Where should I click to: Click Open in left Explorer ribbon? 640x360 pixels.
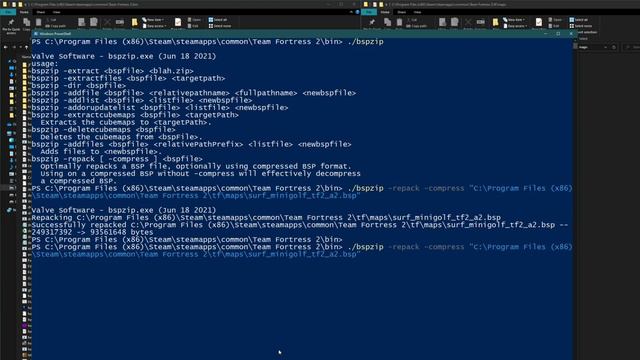(x=194, y=20)
